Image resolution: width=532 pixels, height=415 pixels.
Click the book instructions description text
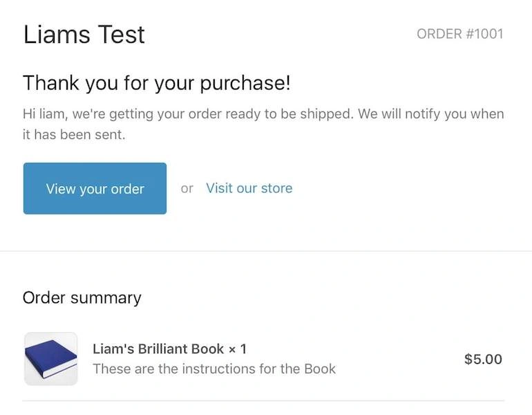214,369
